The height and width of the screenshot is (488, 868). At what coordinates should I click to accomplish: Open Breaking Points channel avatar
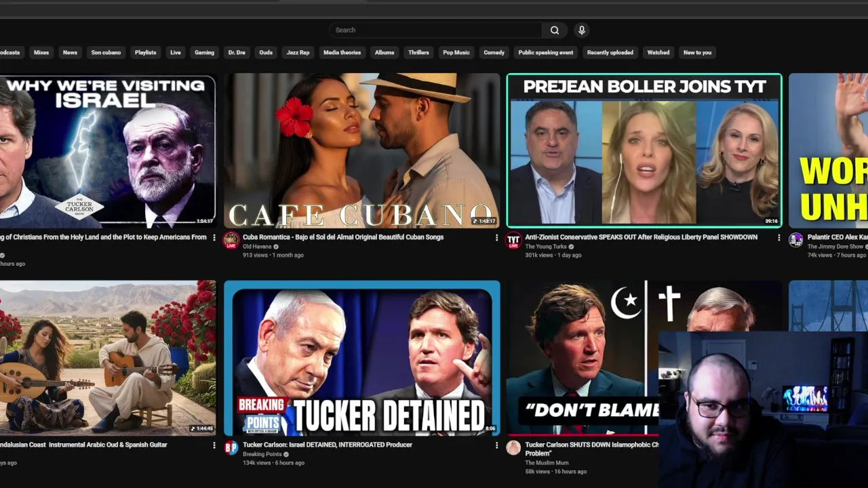tap(231, 447)
